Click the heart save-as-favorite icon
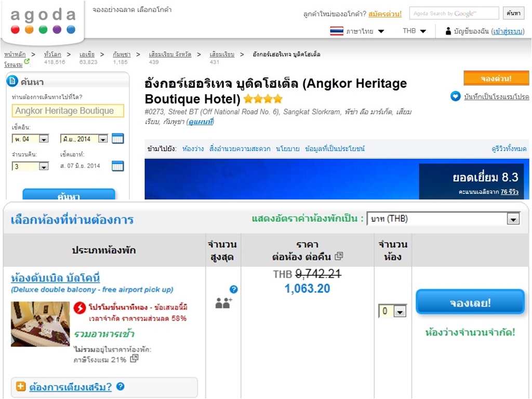The width and height of the screenshot is (532, 399). 455,96
